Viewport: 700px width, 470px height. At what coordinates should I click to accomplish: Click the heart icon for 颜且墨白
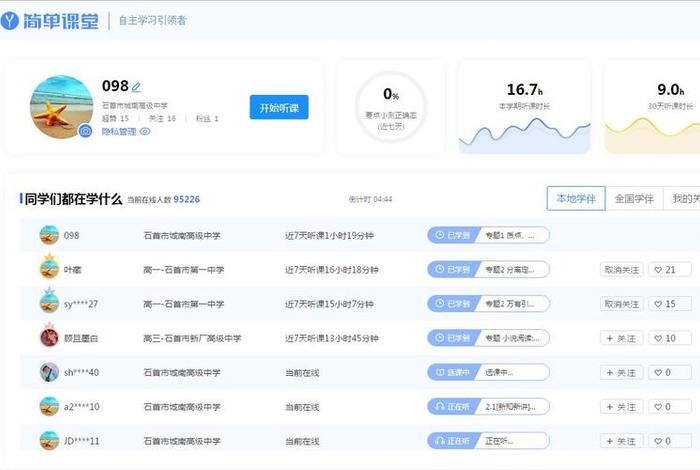tap(671, 338)
